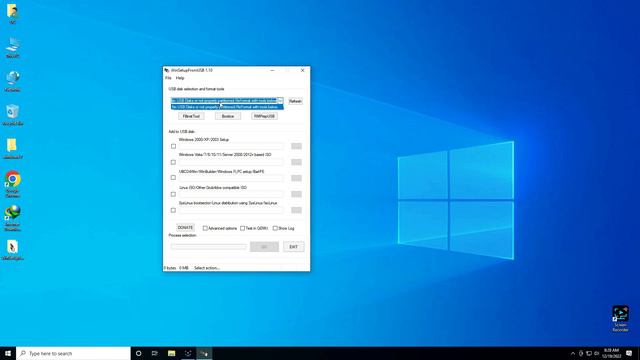The image size is (640, 360).
Task: Enable Windows 2000/XP/2003 Setup checkbox
Action: [173, 146]
